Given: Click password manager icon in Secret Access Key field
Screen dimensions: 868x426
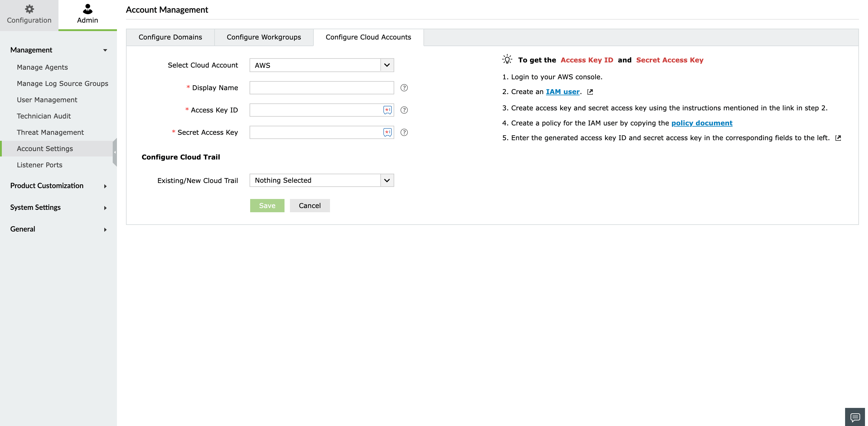Looking at the screenshot, I should click(387, 132).
